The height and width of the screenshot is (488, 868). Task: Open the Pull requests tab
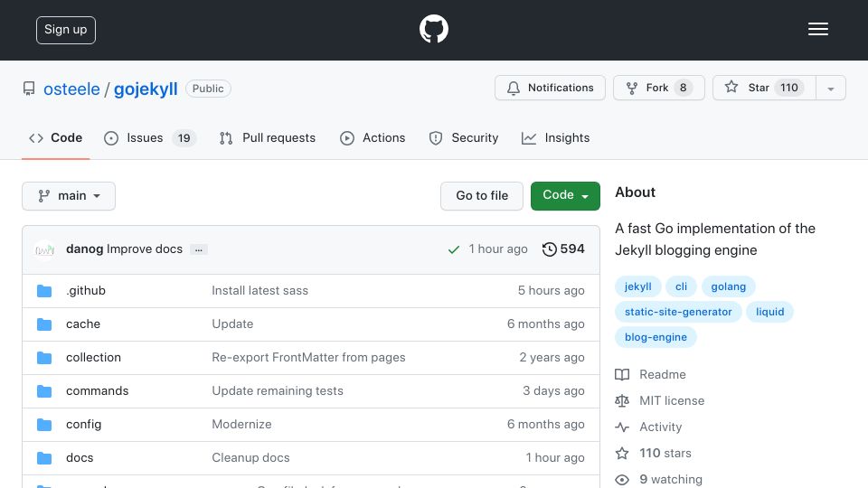pos(268,137)
